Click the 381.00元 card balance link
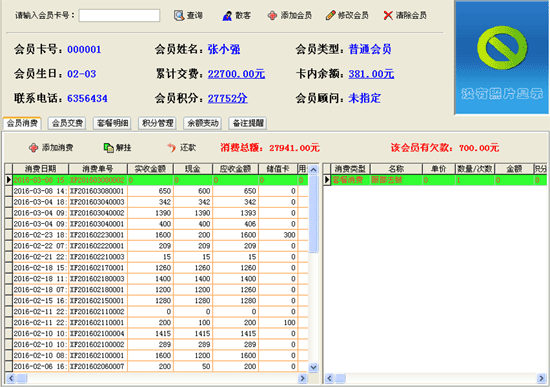 tap(371, 74)
